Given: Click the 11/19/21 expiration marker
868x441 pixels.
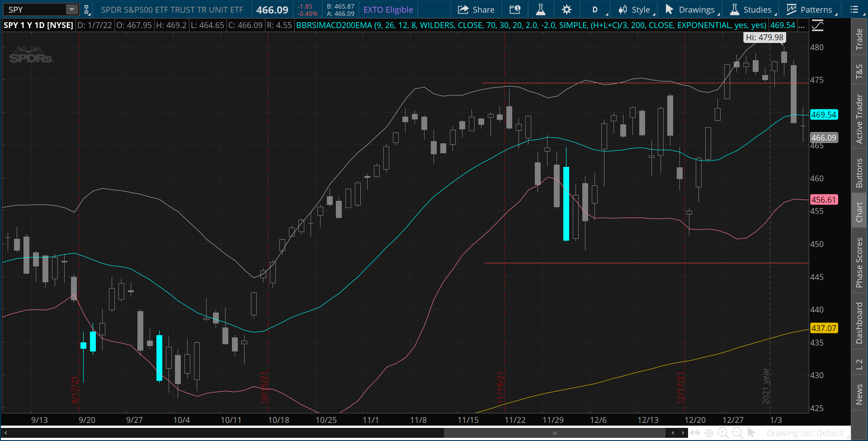Looking at the screenshot, I should [500, 388].
